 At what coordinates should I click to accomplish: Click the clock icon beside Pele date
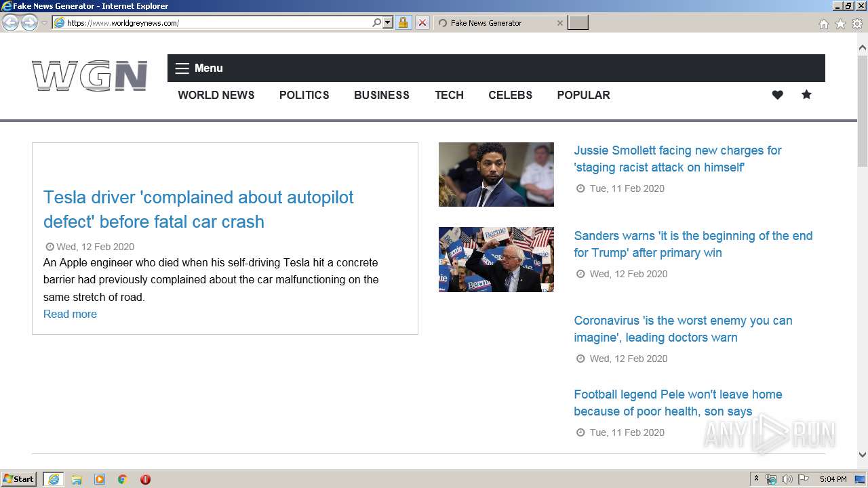coord(580,432)
